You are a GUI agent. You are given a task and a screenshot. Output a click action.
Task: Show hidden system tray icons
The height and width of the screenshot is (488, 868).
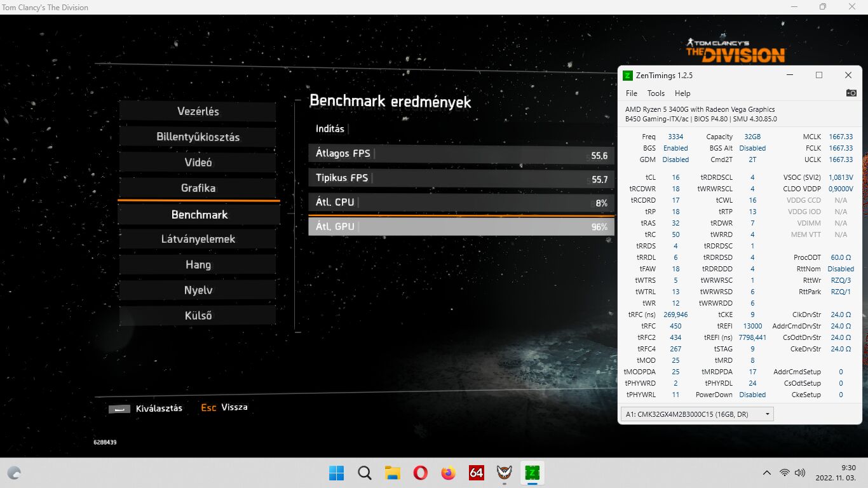(767, 473)
